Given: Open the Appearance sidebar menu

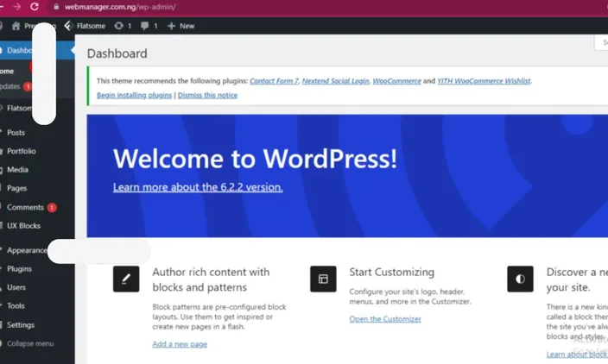Looking at the screenshot, I should coord(27,250).
